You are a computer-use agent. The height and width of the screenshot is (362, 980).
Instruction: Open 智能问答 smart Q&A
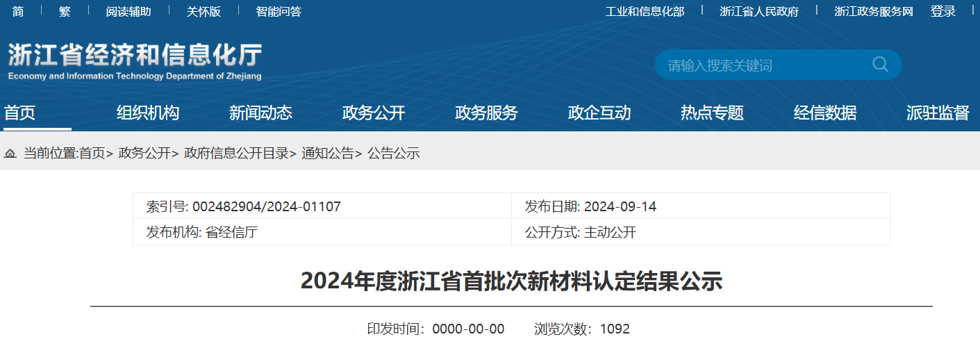279,11
